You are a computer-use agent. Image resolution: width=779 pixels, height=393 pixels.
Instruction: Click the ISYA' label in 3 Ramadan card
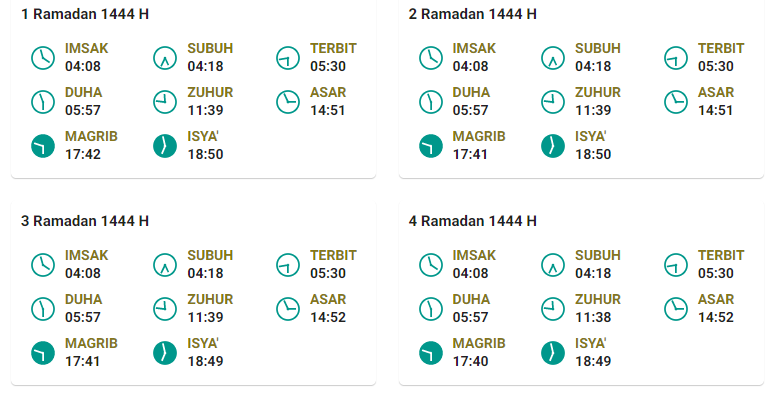203,343
